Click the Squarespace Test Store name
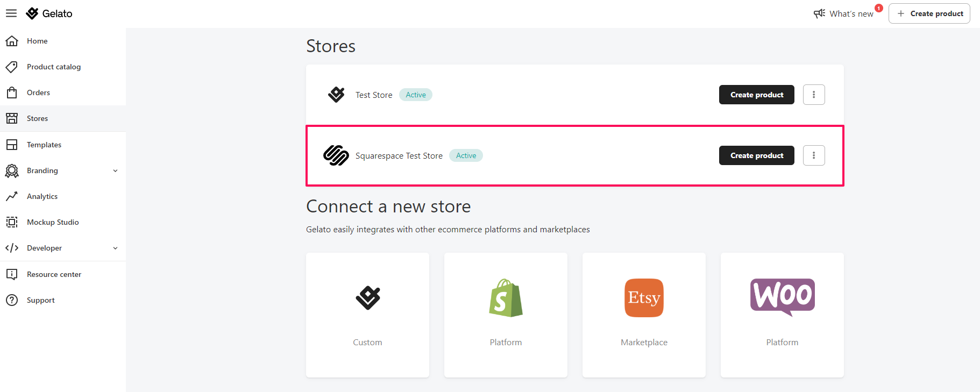Screen dimensions: 980x392 [399, 155]
